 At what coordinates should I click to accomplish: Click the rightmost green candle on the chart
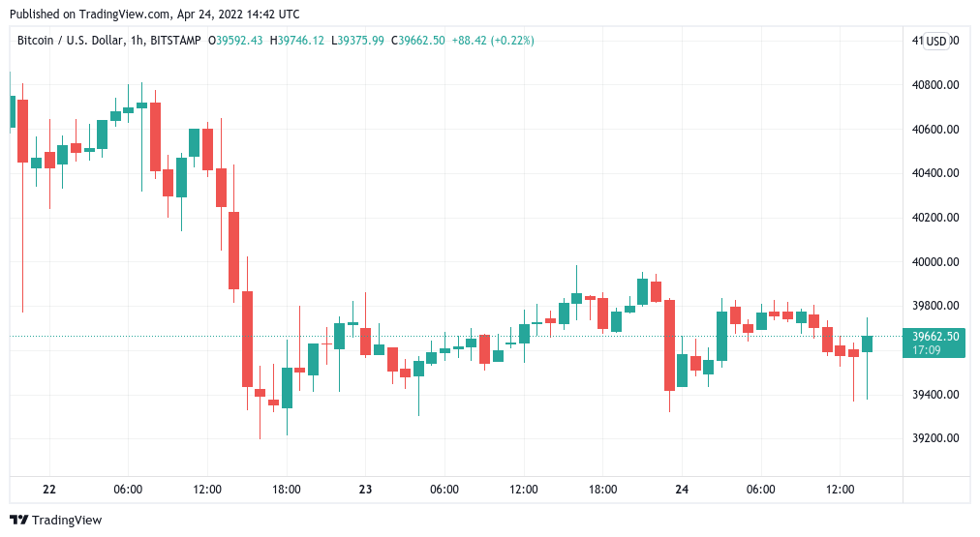867,343
